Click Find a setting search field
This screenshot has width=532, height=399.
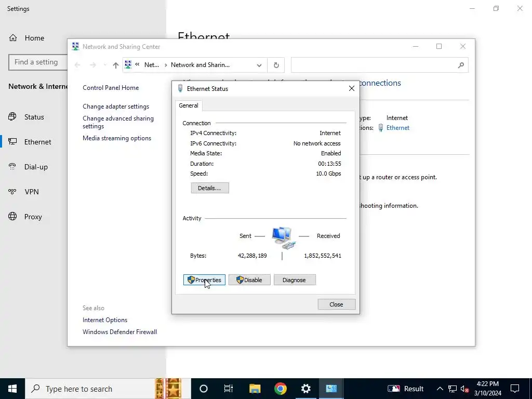(38, 62)
